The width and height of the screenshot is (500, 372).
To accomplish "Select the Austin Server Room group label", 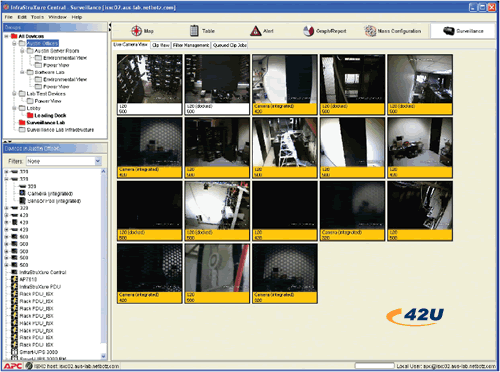I will coord(57,51).
